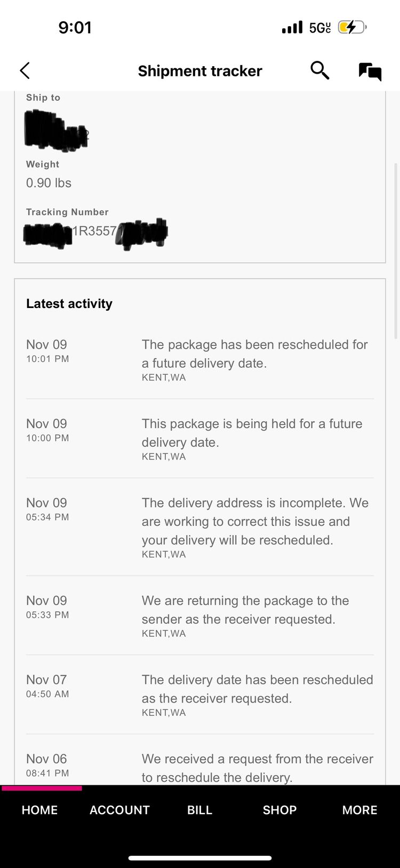Open the MORE menu tab
The height and width of the screenshot is (868, 400).
coord(359,810)
